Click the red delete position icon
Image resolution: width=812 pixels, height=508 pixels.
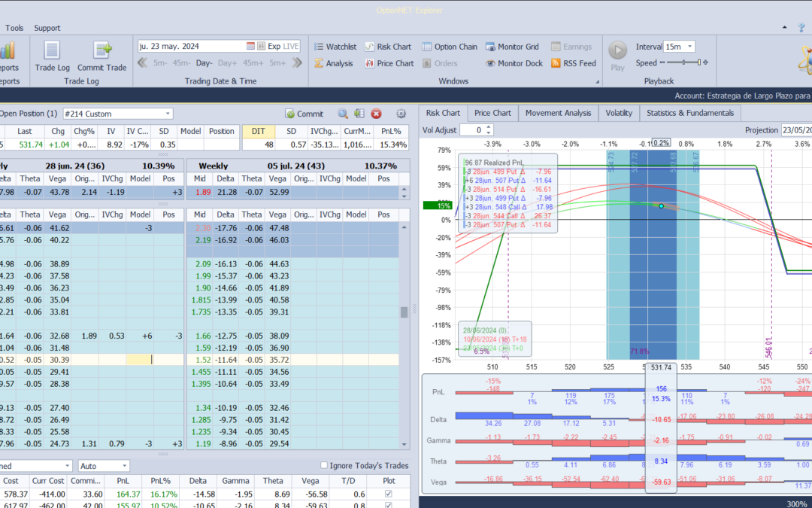(x=377, y=114)
